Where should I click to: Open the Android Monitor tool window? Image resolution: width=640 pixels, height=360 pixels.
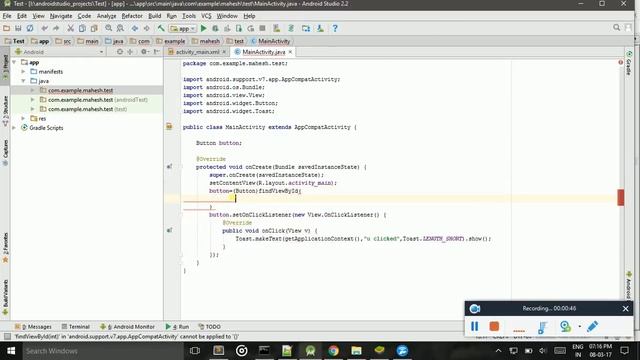point(127,327)
